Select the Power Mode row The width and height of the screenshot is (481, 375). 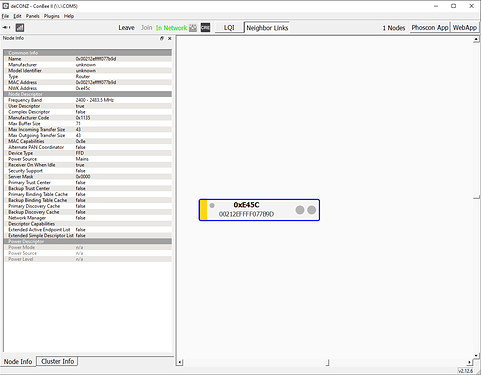tap(88, 247)
